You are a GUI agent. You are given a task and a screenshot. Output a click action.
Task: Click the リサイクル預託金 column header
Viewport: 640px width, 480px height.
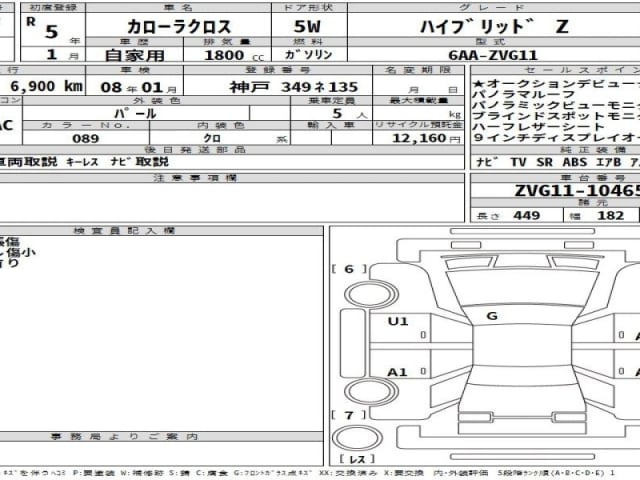[x=418, y=124]
